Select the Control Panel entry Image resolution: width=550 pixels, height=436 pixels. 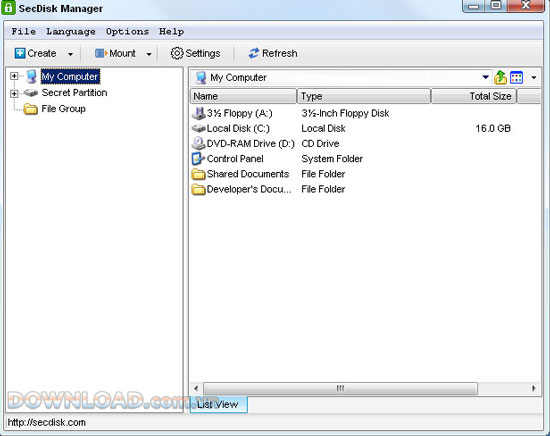click(235, 159)
